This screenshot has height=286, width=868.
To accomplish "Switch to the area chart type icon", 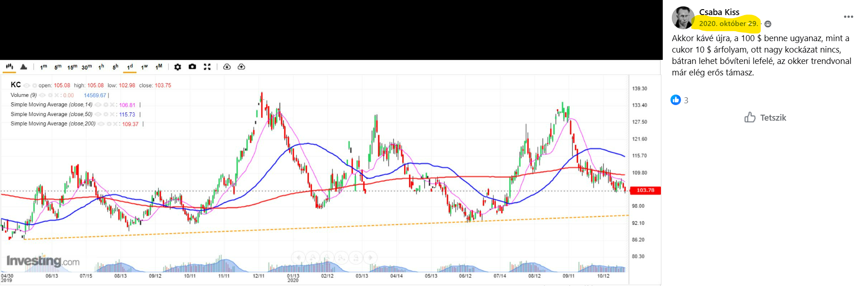I will tap(24, 67).
